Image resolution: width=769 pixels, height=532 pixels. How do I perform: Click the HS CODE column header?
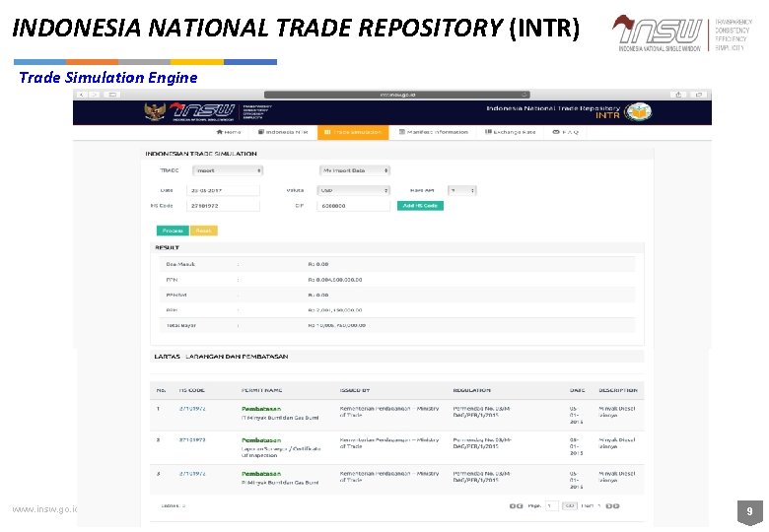pyautogui.click(x=192, y=390)
